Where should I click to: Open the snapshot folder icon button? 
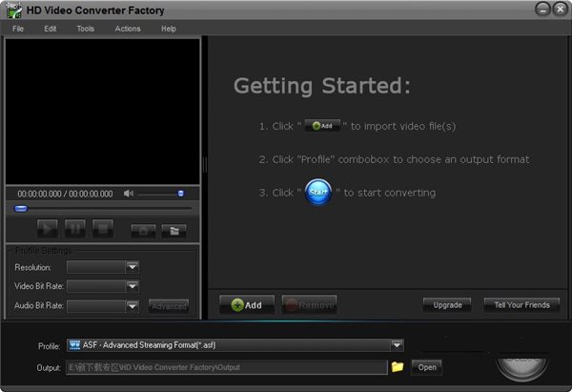pos(174,231)
